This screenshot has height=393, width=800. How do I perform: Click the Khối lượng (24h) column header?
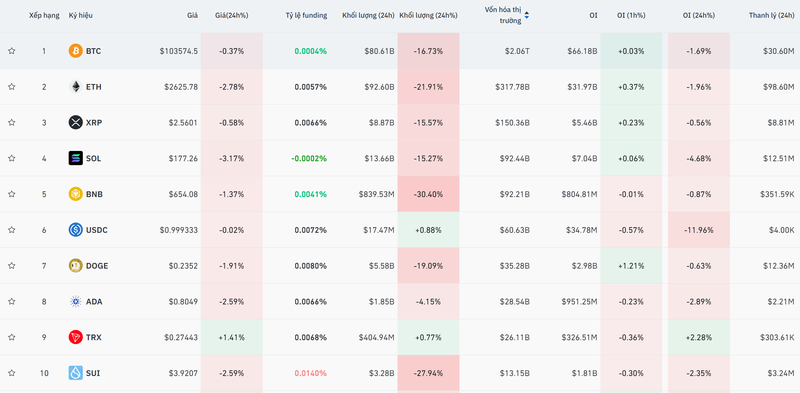coord(368,15)
